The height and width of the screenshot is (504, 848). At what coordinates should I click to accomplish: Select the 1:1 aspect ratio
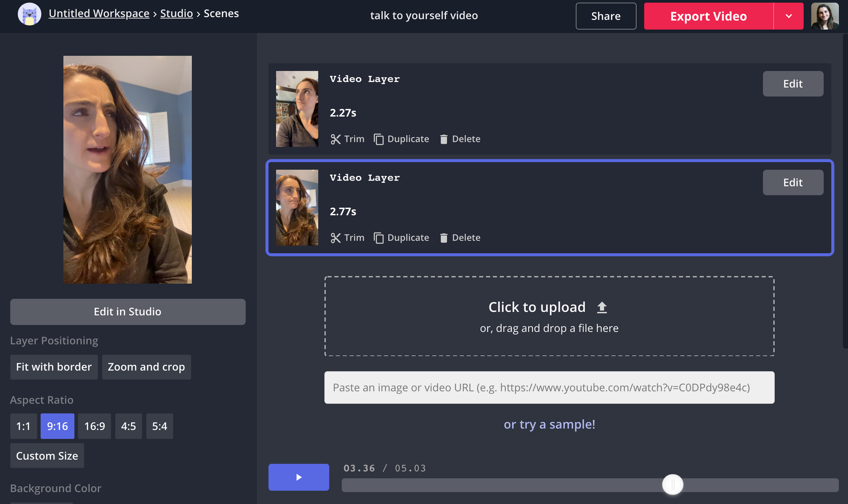click(x=23, y=426)
